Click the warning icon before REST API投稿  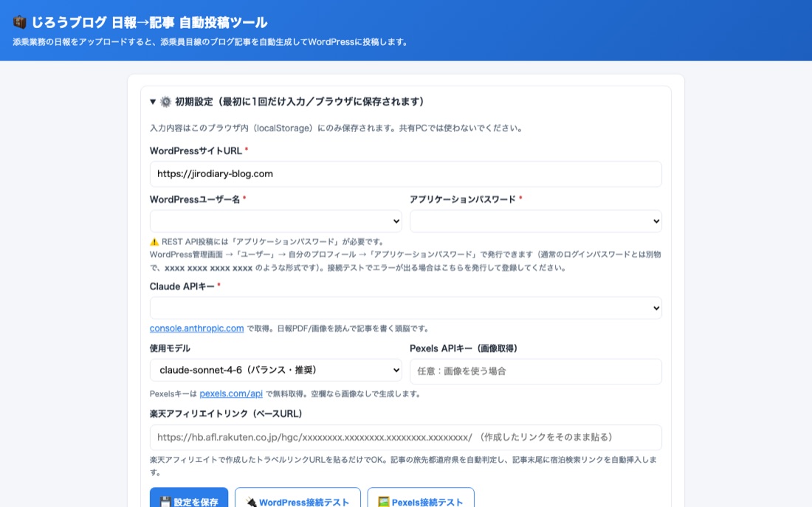click(154, 242)
